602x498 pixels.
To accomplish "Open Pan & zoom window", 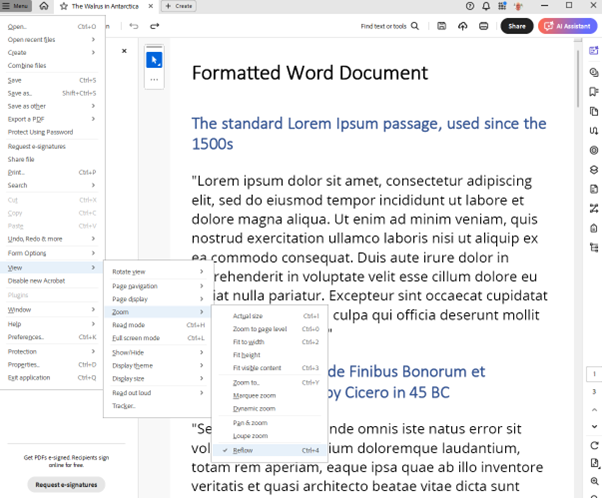I will 270,423.
